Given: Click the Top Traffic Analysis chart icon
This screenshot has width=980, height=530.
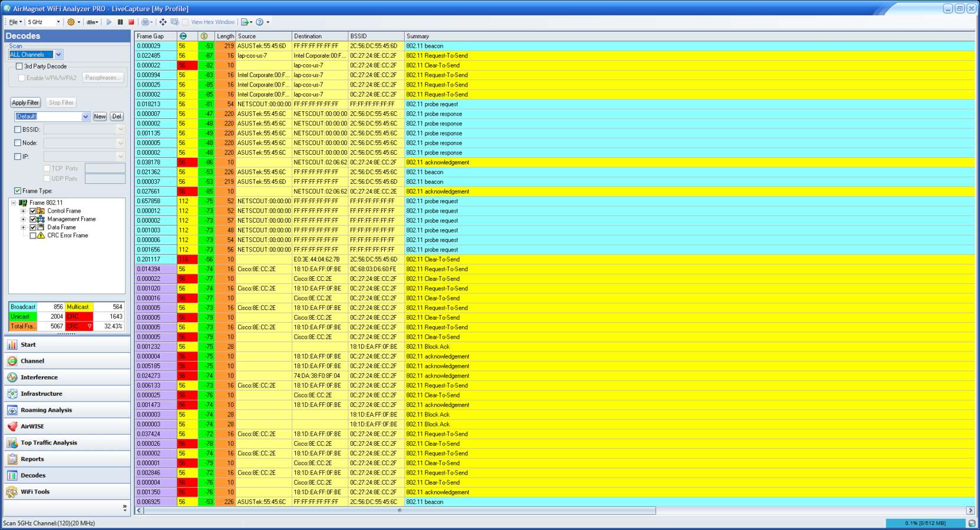Looking at the screenshot, I should (12, 443).
